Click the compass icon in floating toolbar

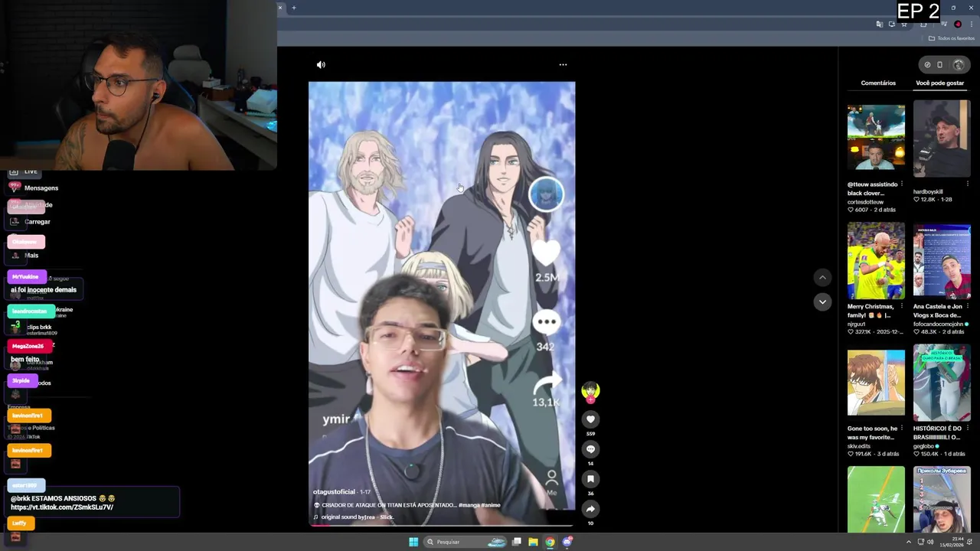[x=927, y=65]
